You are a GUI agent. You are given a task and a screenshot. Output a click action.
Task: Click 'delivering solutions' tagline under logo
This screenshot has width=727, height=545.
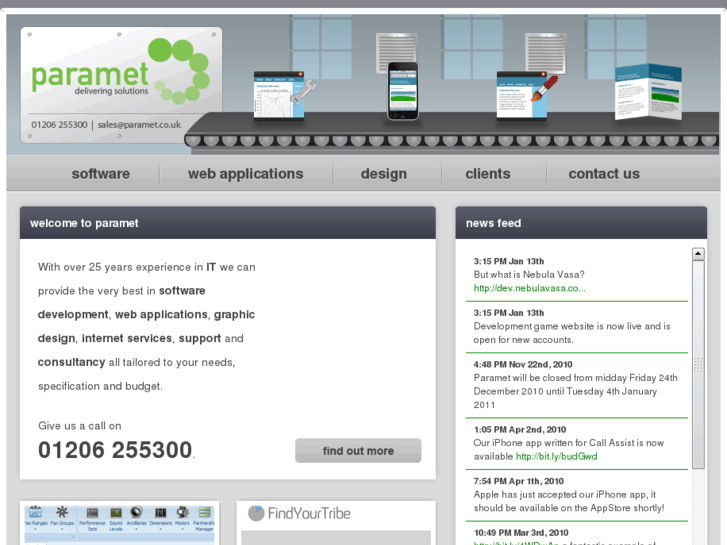pyautogui.click(x=111, y=91)
